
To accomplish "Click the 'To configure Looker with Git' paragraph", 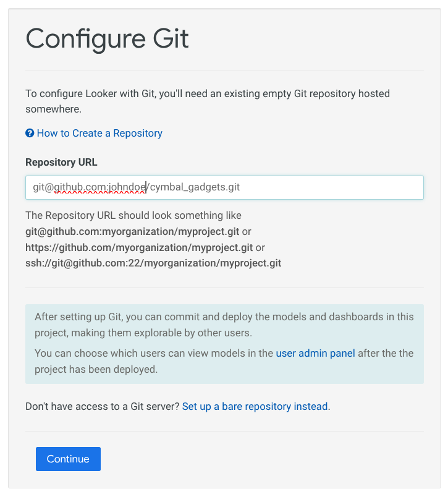I will (207, 94).
